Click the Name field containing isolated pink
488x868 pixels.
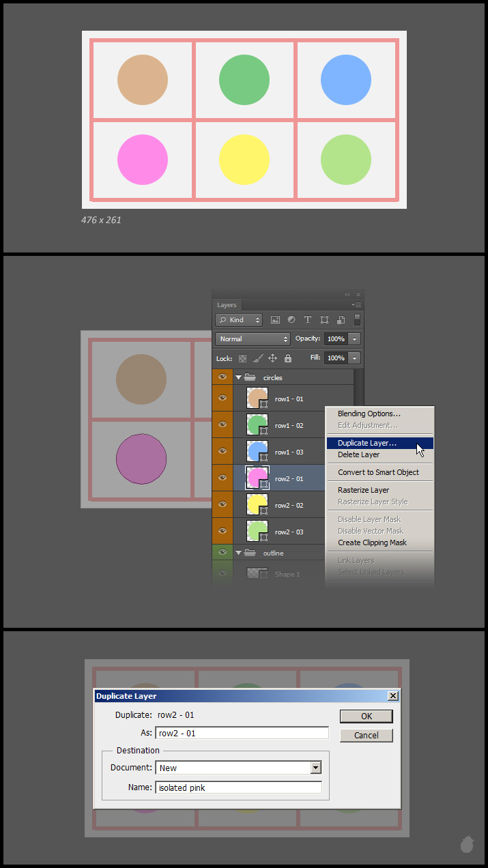click(238, 787)
